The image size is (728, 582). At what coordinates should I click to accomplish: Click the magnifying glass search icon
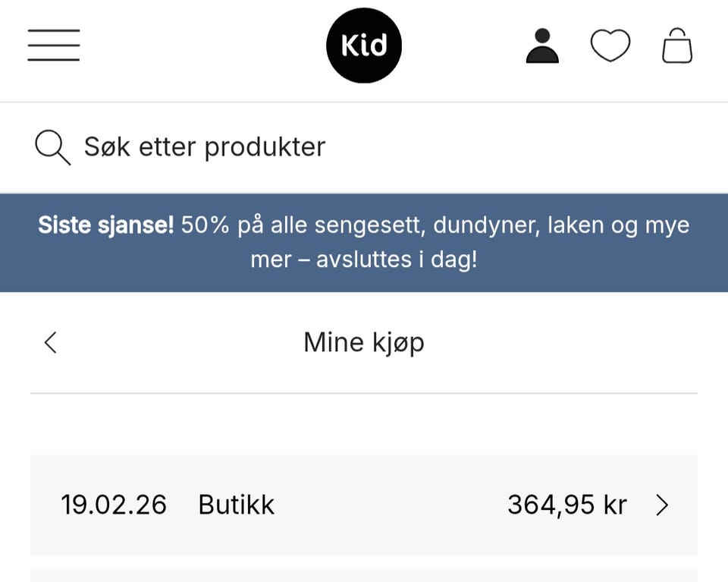(53, 148)
